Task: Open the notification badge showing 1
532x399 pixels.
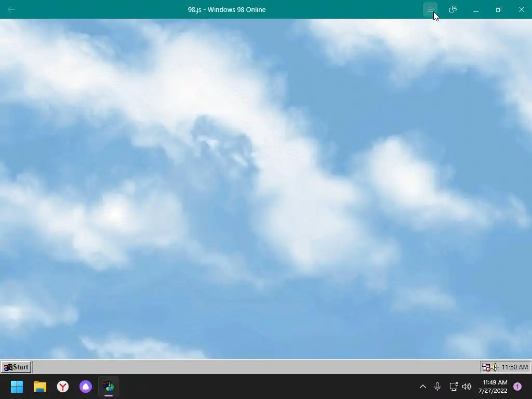Action: 517,387
